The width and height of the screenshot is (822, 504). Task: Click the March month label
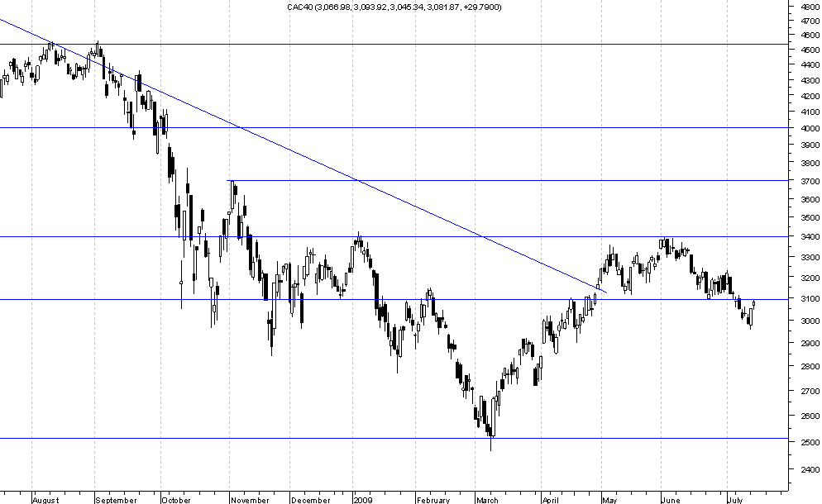pos(488,500)
